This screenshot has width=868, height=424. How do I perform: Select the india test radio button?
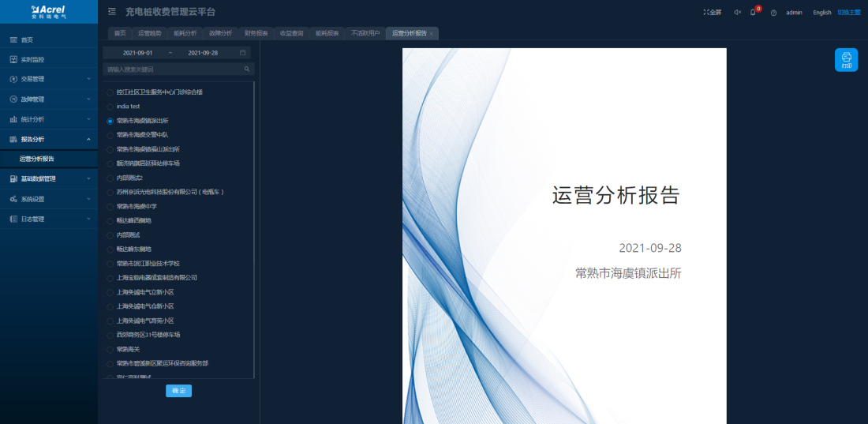[110, 107]
